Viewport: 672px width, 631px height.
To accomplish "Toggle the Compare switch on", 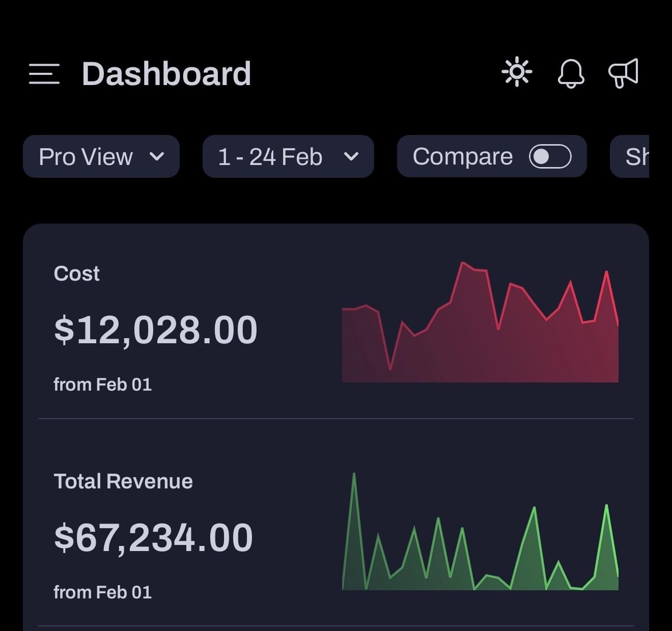I will pos(550,156).
